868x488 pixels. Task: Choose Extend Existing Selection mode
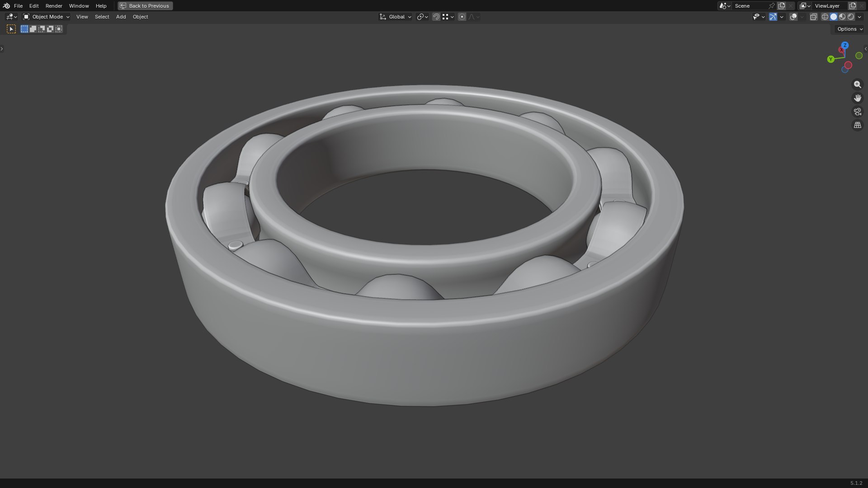33,29
